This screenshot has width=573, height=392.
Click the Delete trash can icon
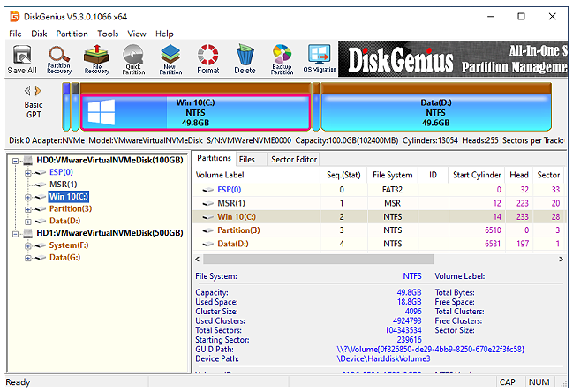pyautogui.click(x=245, y=59)
